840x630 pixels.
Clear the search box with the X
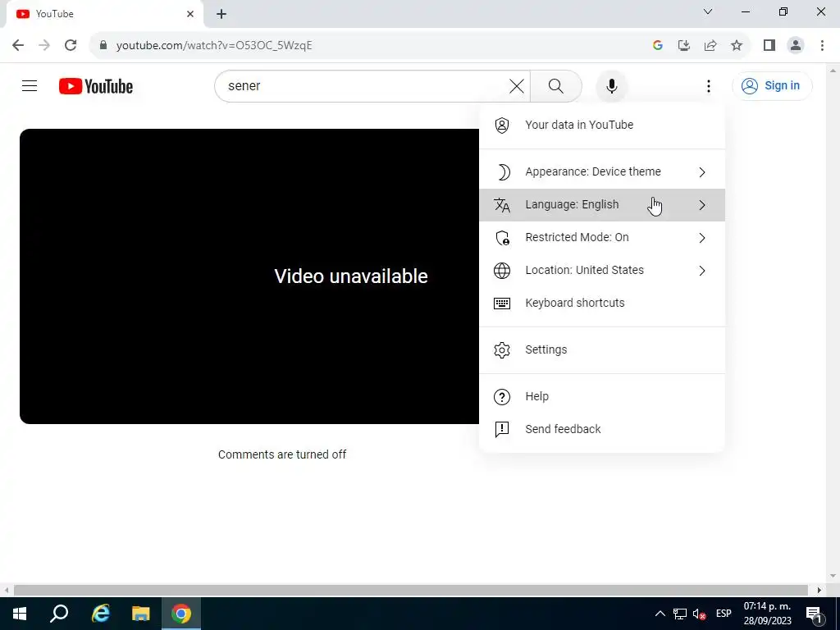click(517, 85)
